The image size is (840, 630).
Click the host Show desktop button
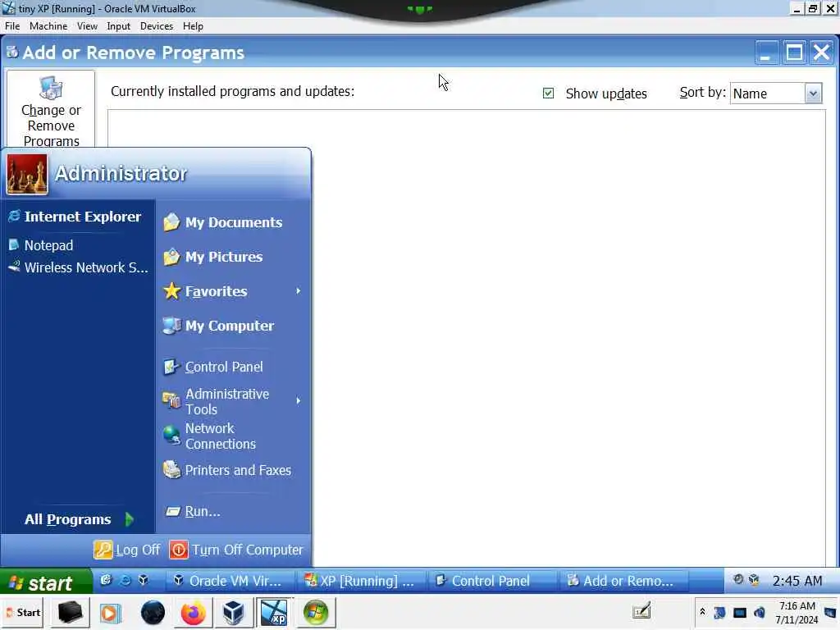coord(830,612)
